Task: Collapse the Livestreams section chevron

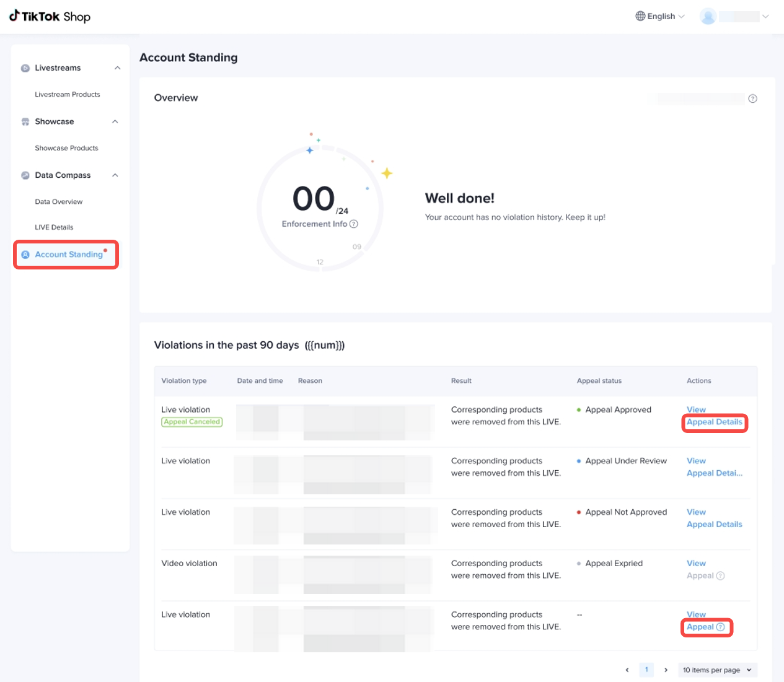Action: point(117,68)
